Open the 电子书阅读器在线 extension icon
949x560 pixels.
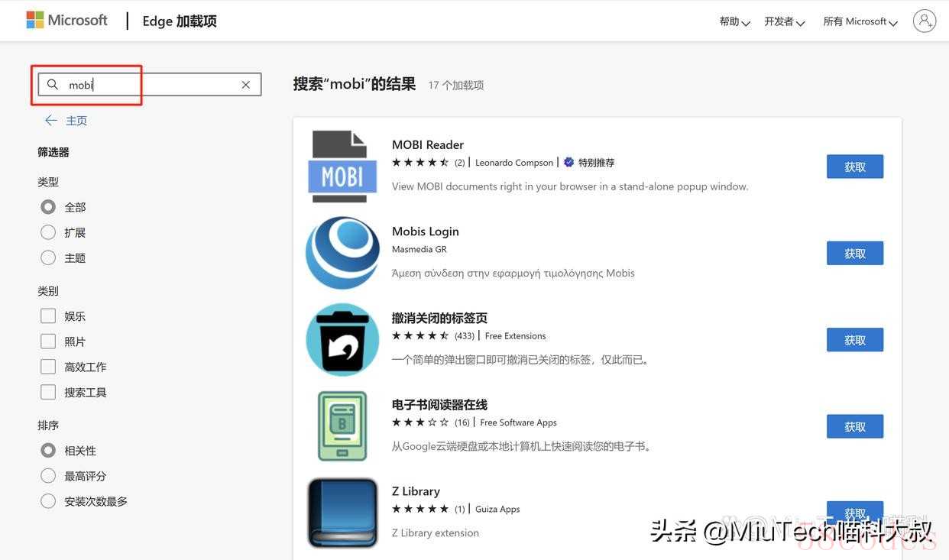pyautogui.click(x=342, y=426)
